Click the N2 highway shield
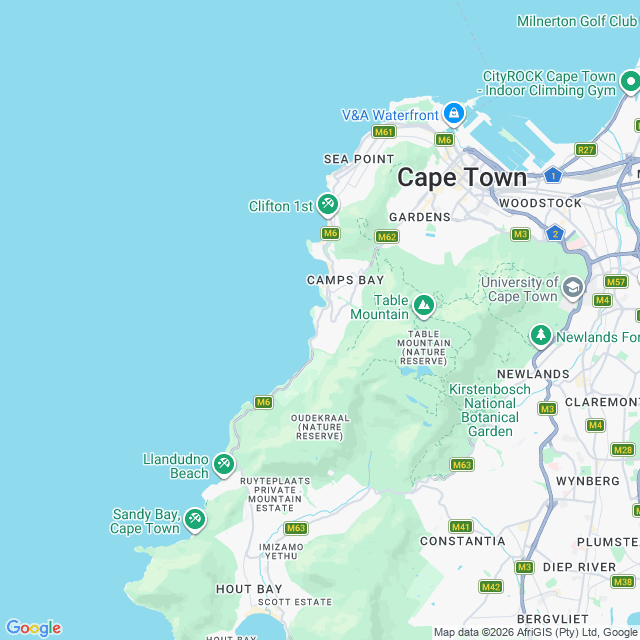The image size is (640, 640). point(555,234)
